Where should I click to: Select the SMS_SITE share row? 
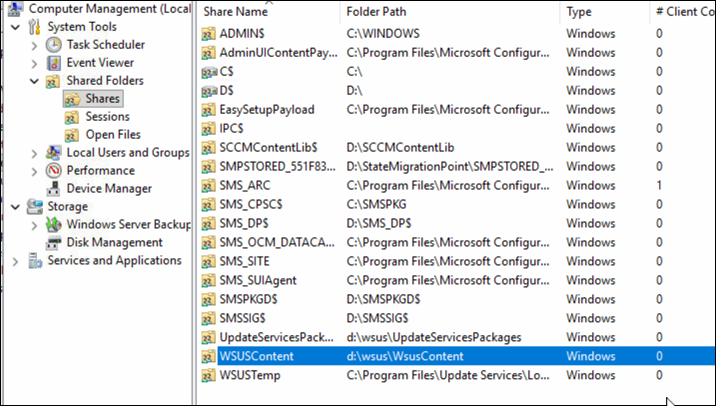pos(245,262)
